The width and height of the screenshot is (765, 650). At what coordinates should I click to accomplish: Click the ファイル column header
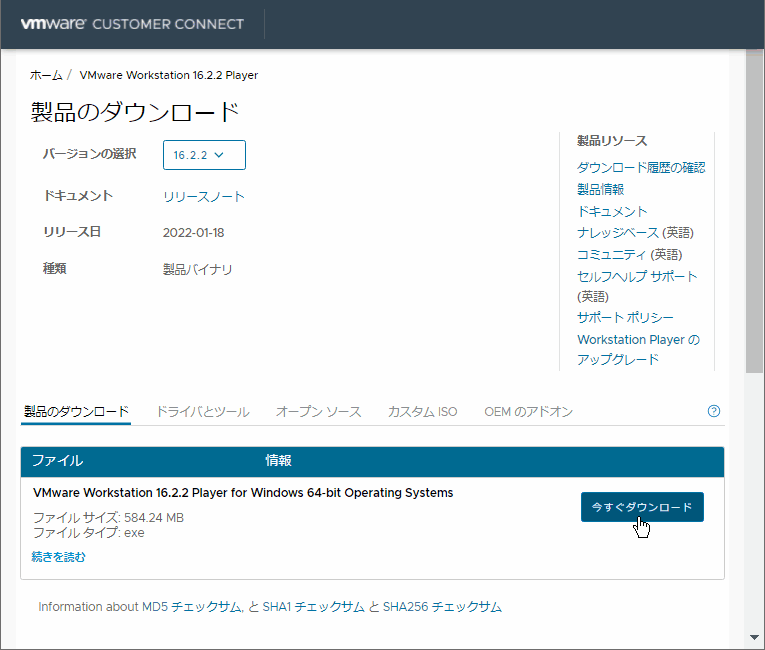point(57,461)
